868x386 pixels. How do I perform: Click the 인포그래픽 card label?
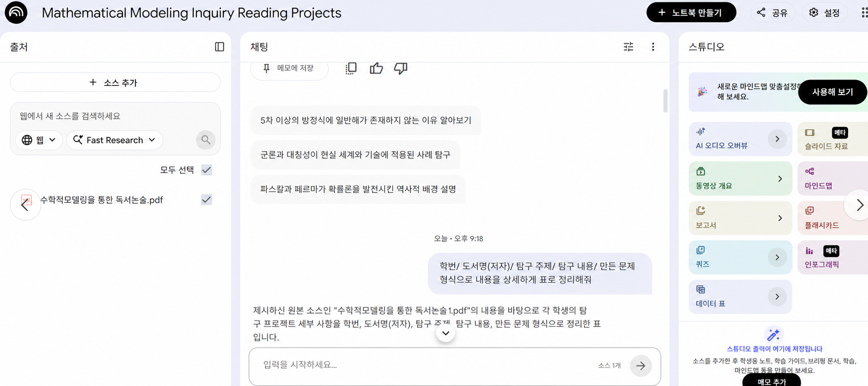click(822, 265)
